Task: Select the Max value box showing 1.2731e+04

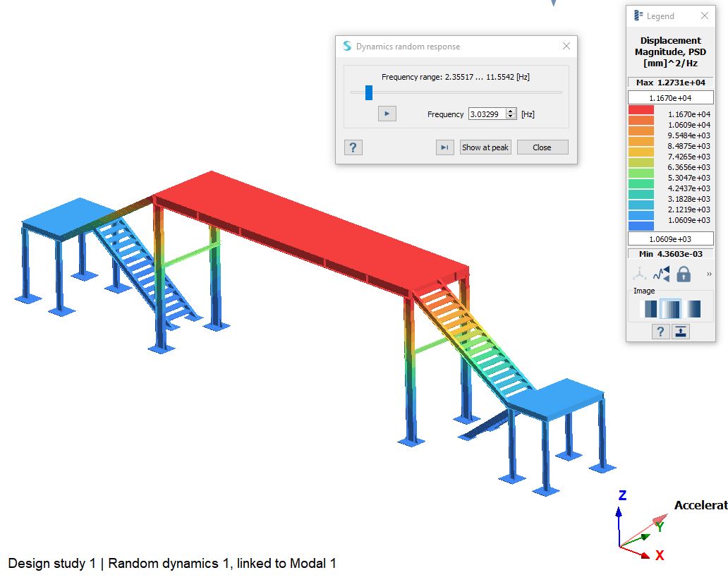Action: click(x=669, y=82)
